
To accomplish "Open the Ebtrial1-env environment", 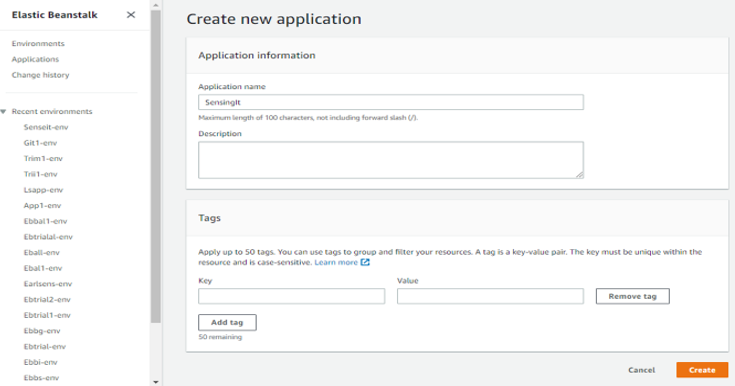I will (47, 315).
